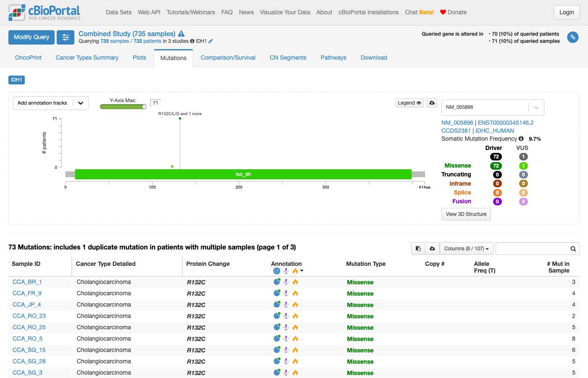Toggle the Inframe Driver badge
Image resolution: width=588 pixels, height=378 pixels.
[x=497, y=184]
